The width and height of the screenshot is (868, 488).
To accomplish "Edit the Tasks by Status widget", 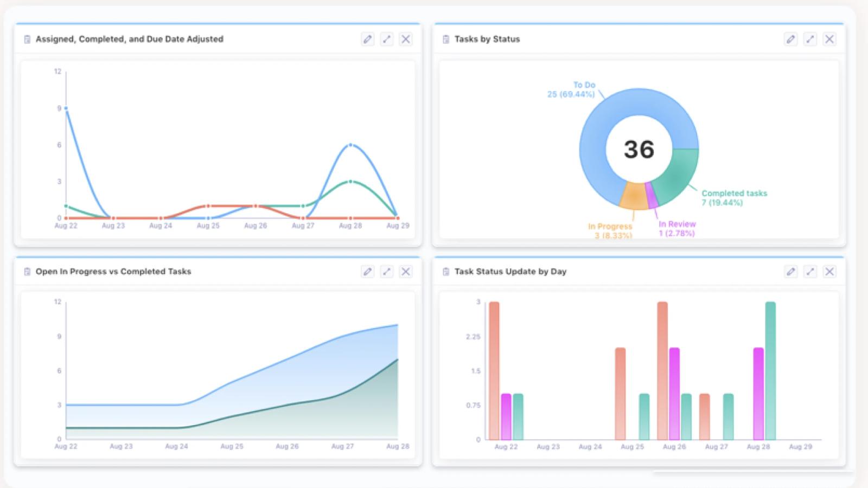I will click(791, 39).
